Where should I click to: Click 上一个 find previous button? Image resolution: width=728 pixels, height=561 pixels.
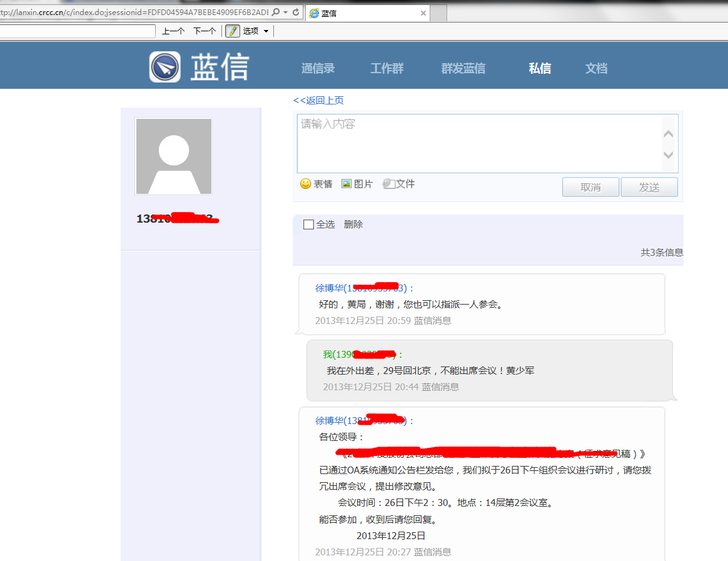[173, 31]
